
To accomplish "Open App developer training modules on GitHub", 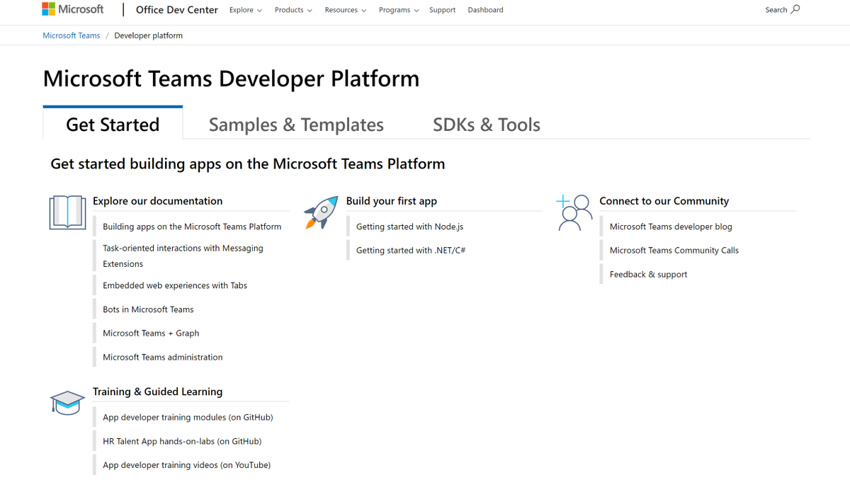I will point(188,418).
